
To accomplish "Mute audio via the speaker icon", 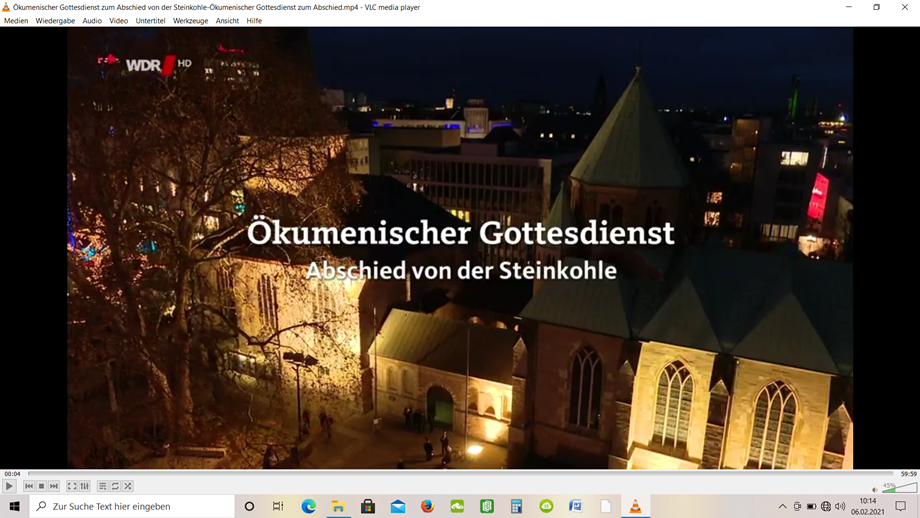I will pyautogui.click(x=875, y=489).
